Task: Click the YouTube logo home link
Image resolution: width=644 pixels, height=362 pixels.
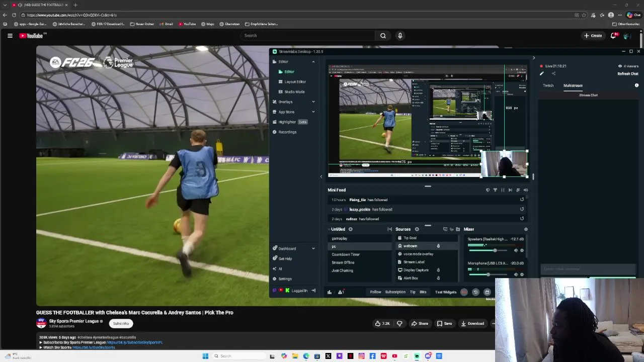Action: [31, 36]
